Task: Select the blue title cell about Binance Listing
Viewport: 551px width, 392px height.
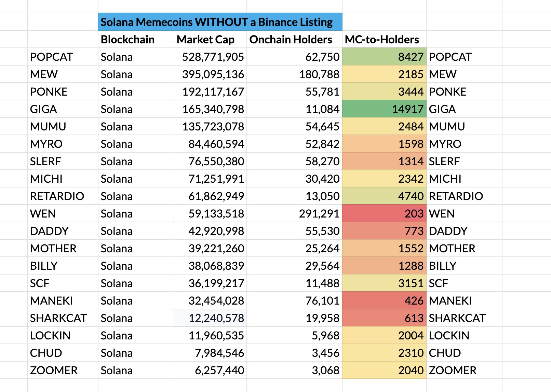Action: 220,22
